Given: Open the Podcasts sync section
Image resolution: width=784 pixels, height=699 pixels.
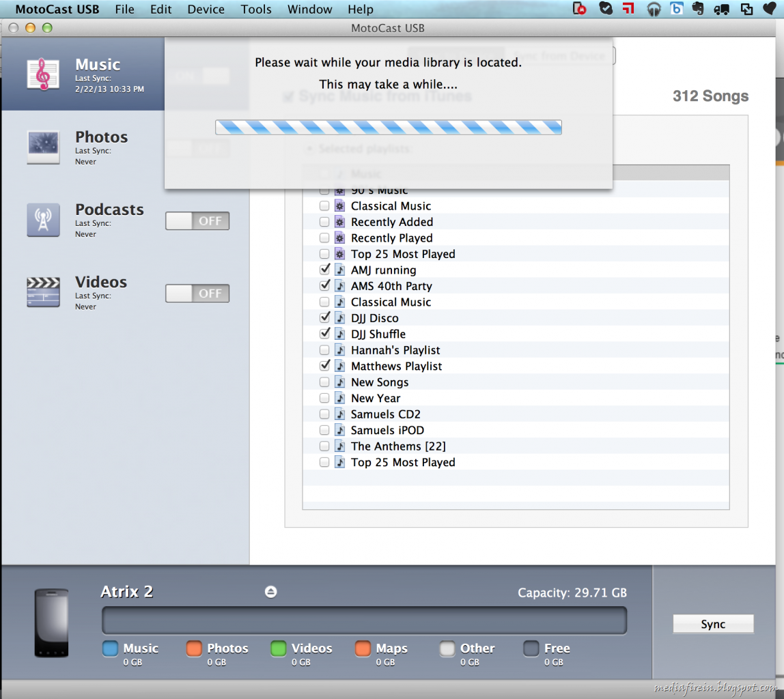Looking at the screenshot, I should (109, 217).
